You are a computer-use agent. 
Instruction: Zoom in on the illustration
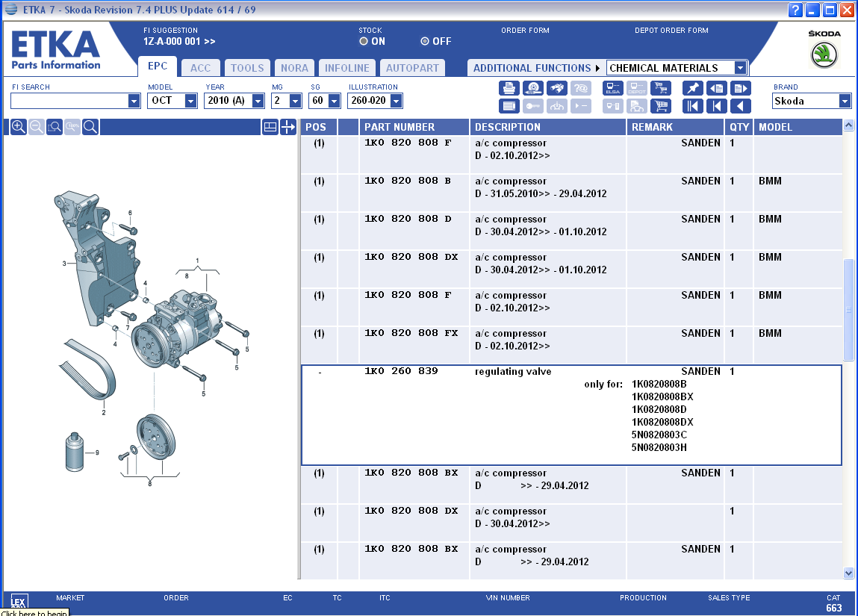click(19, 127)
